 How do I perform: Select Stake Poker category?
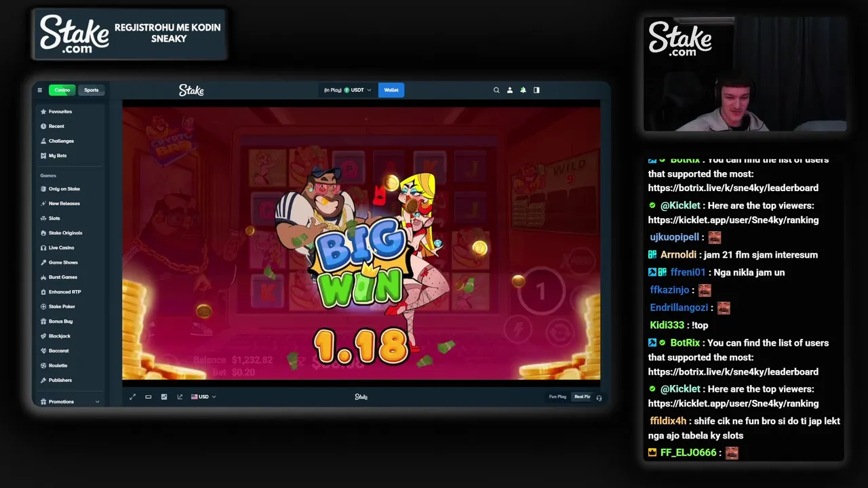point(62,306)
